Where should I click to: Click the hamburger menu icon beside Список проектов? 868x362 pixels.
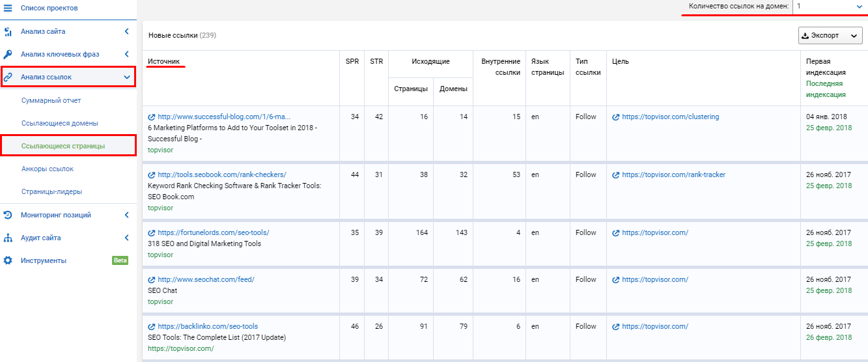coord(8,8)
